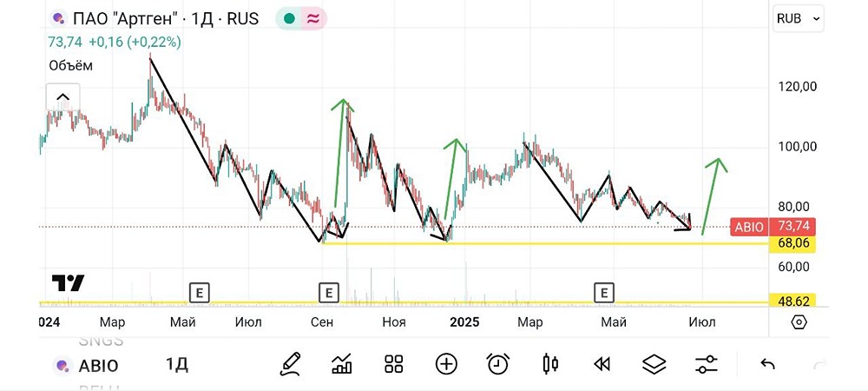Viewport: 868px width, 391px height.
Task: Open the earnings E marker near Май 2024
Action: click(200, 292)
